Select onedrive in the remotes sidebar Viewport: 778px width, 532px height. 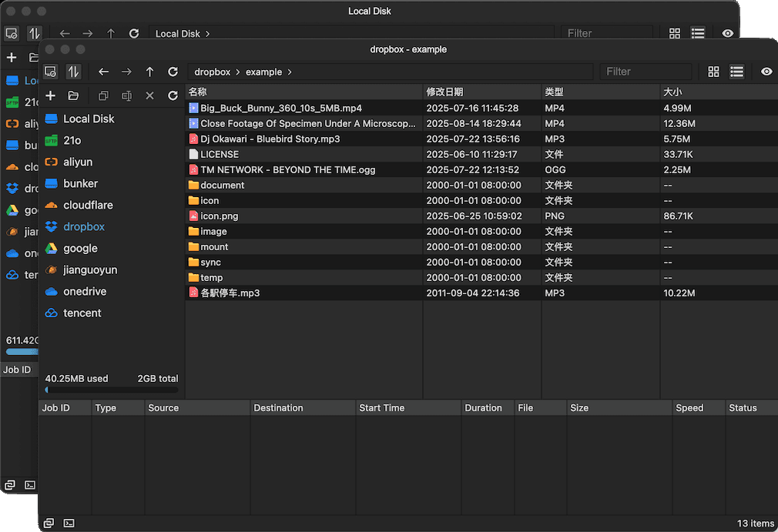click(84, 292)
